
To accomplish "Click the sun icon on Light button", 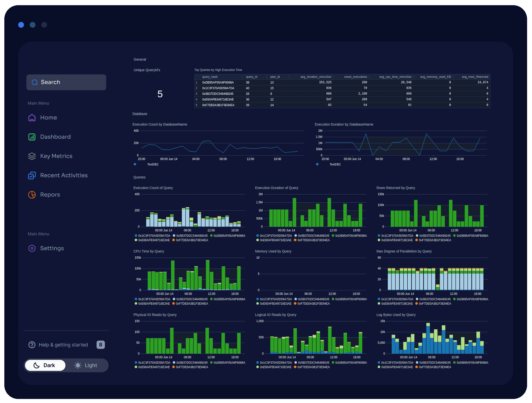I will click(78, 365).
